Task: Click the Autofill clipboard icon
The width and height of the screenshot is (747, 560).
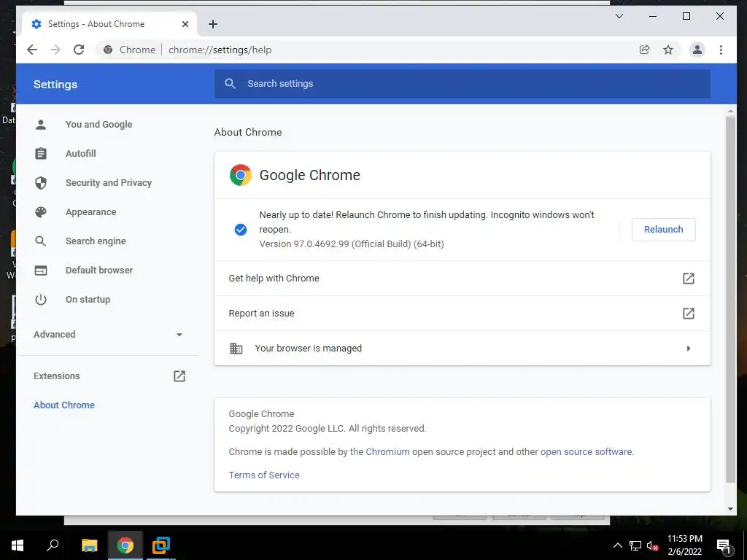Action: (41, 153)
